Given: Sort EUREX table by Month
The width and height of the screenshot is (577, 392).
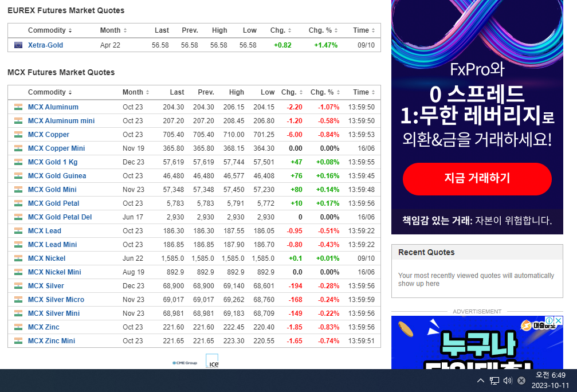Looking at the screenshot, I should [113, 30].
